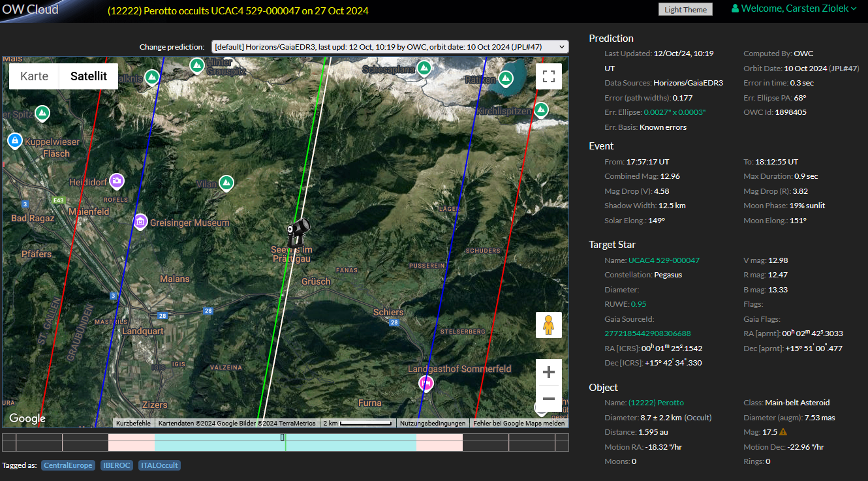Image resolution: width=868 pixels, height=481 pixels.
Task: Click the Grüsch town label
Action: tap(316, 281)
